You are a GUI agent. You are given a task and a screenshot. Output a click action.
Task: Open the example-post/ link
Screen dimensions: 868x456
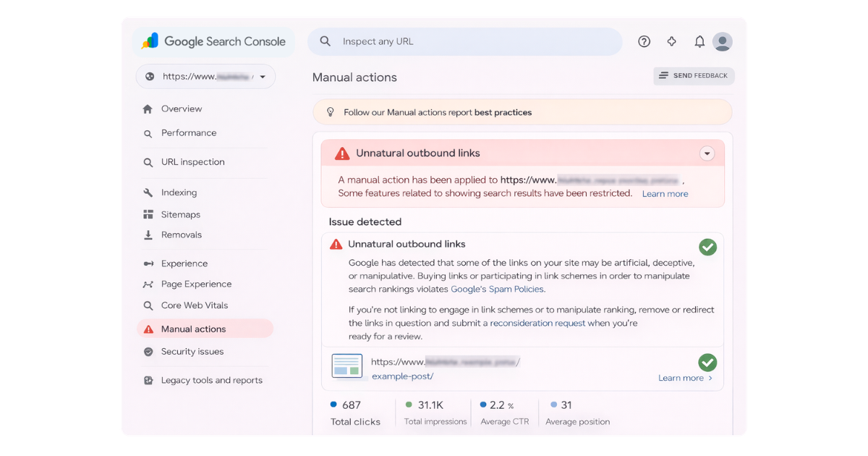402,376
